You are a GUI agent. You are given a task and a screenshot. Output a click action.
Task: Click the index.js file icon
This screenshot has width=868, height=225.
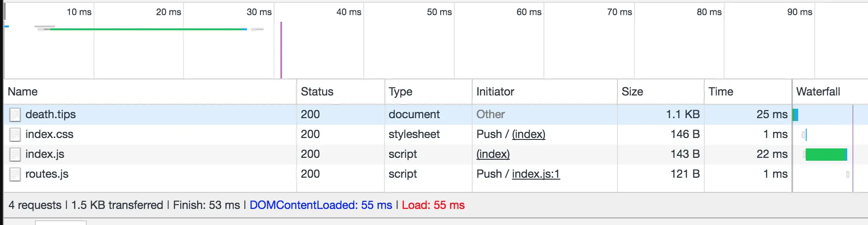[15, 155]
